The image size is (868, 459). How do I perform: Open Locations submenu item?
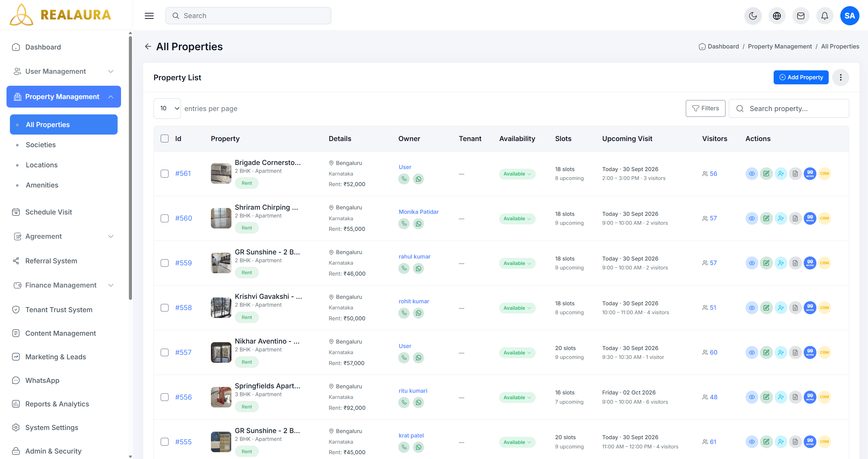point(42,165)
